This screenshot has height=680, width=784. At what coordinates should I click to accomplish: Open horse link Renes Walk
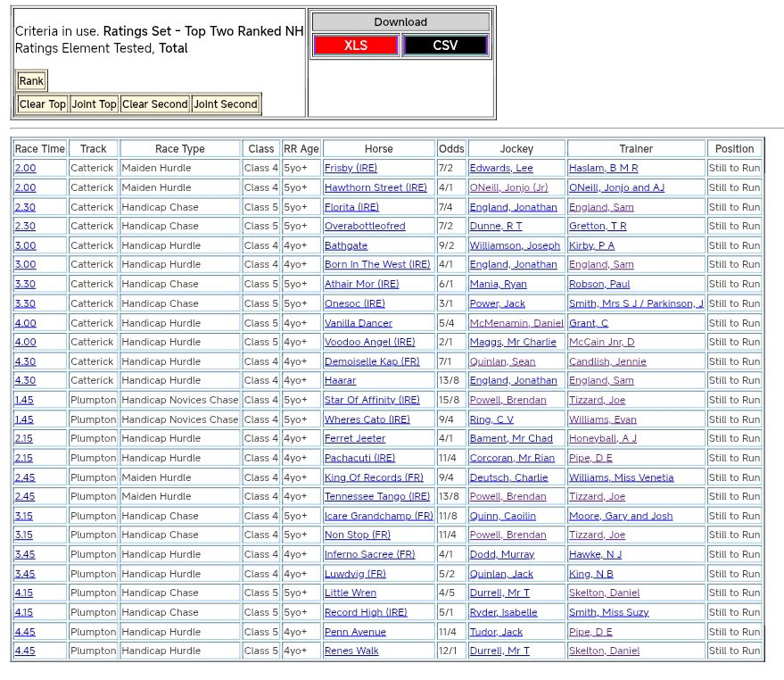click(x=351, y=651)
